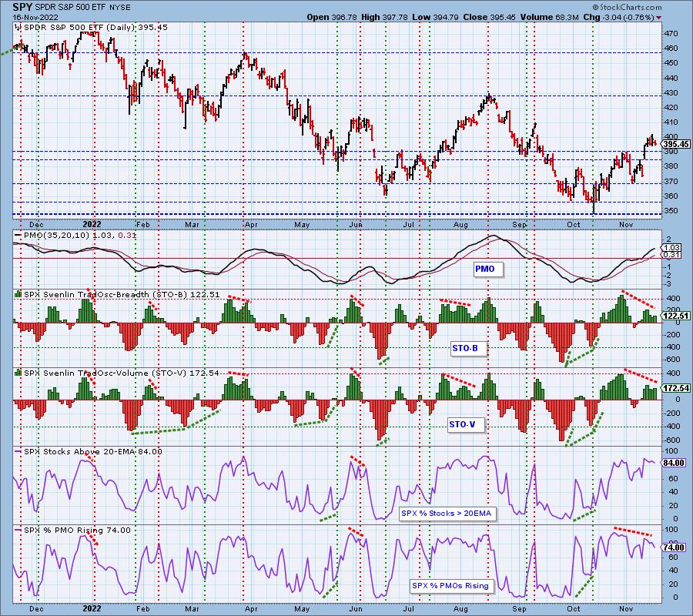Viewport: 693px width, 616px height.
Task: Click the SPX % Stocks > 20EMA annotation
Action: click(447, 514)
